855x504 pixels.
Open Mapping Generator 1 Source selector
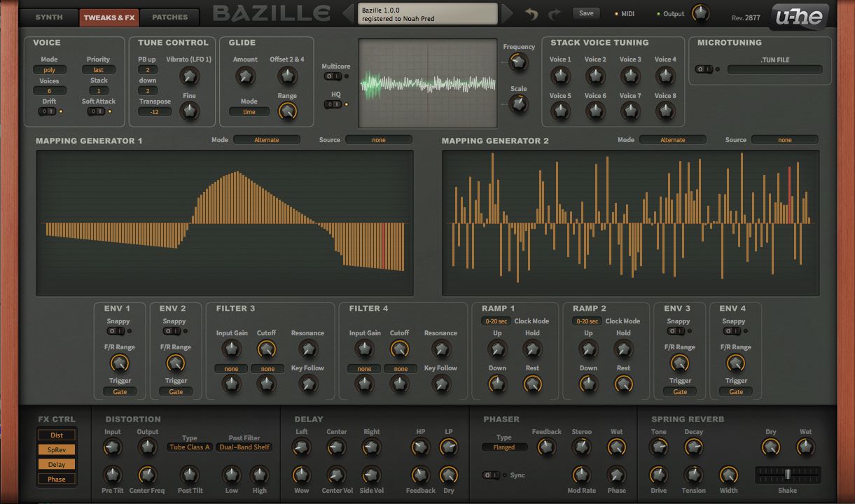tap(379, 140)
